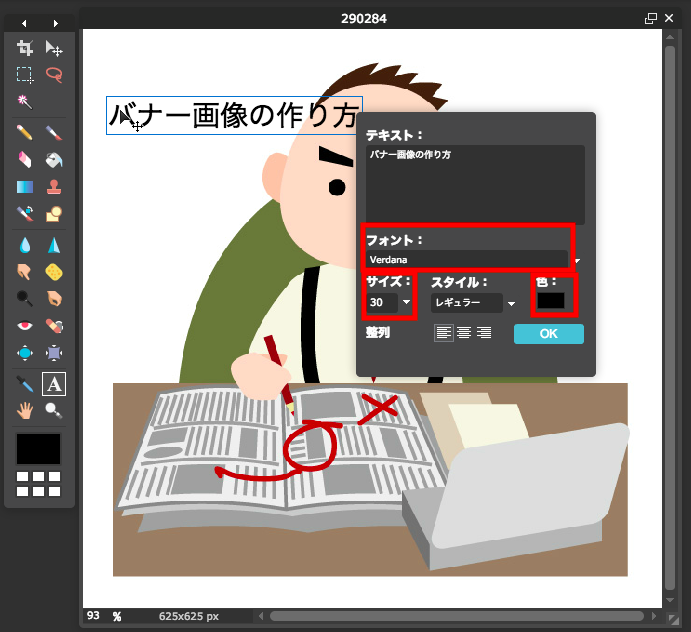Select the Gradient tool
This screenshot has width=691, height=632.
pos(25,187)
